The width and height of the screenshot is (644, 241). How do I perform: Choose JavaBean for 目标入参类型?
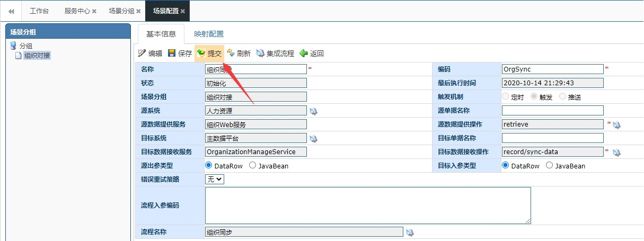(549, 165)
